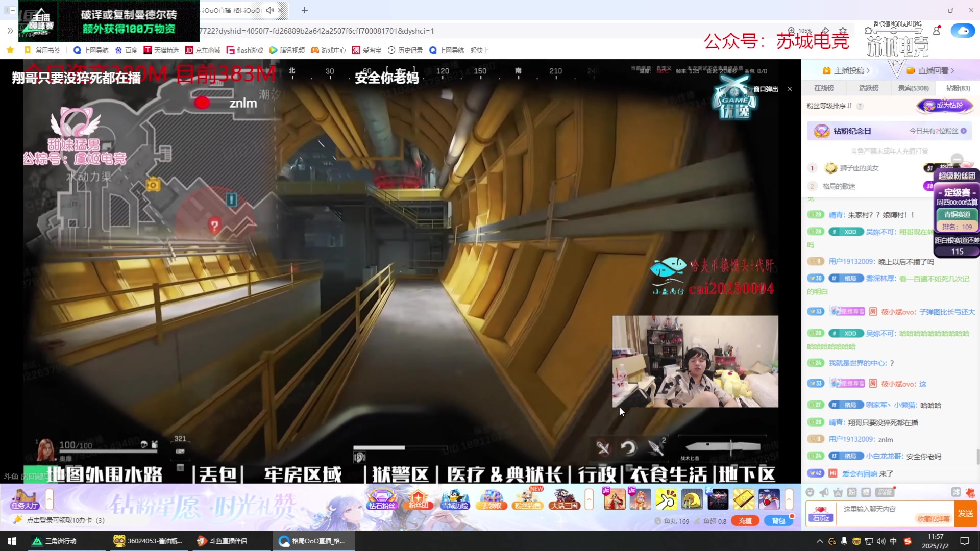Click the 充值 recharge button
The image size is (980, 551).
coord(745,521)
